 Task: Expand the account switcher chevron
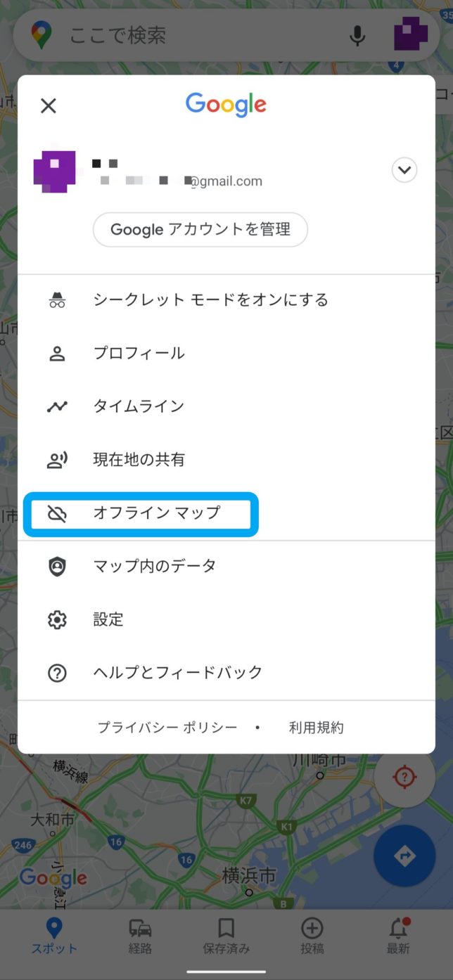404,169
